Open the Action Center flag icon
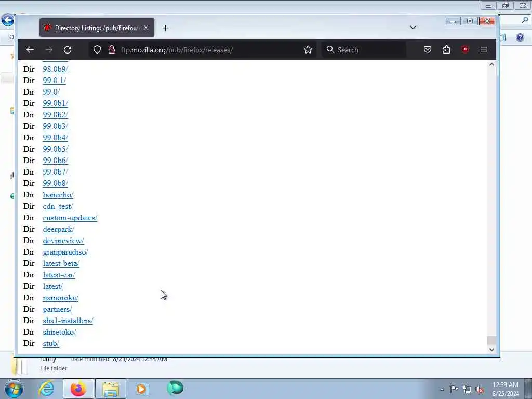 coord(454,389)
